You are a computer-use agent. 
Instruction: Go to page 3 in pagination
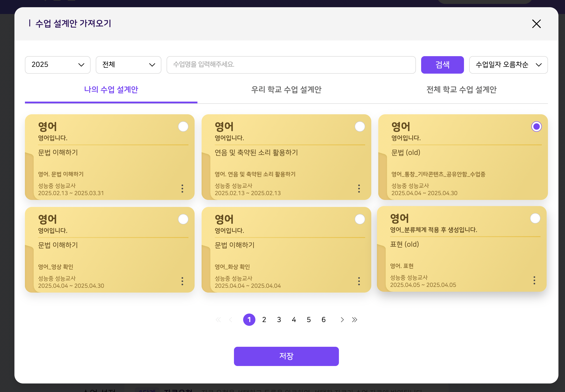(x=279, y=319)
